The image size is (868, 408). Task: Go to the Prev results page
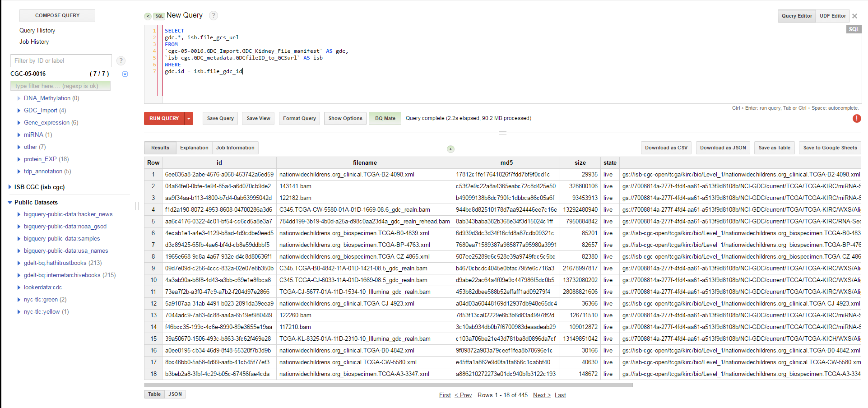(463, 395)
